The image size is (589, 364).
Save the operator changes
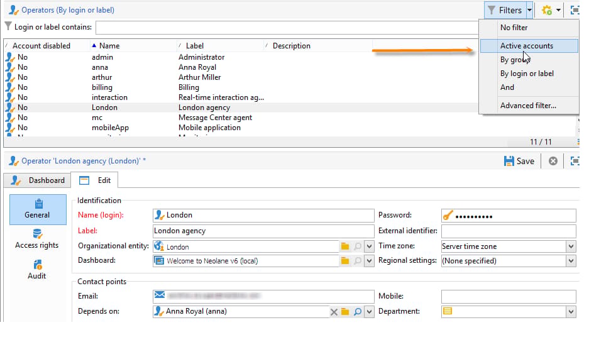coord(519,161)
